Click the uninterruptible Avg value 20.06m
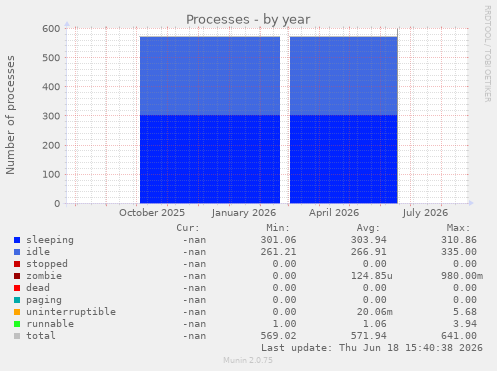 (374, 312)
